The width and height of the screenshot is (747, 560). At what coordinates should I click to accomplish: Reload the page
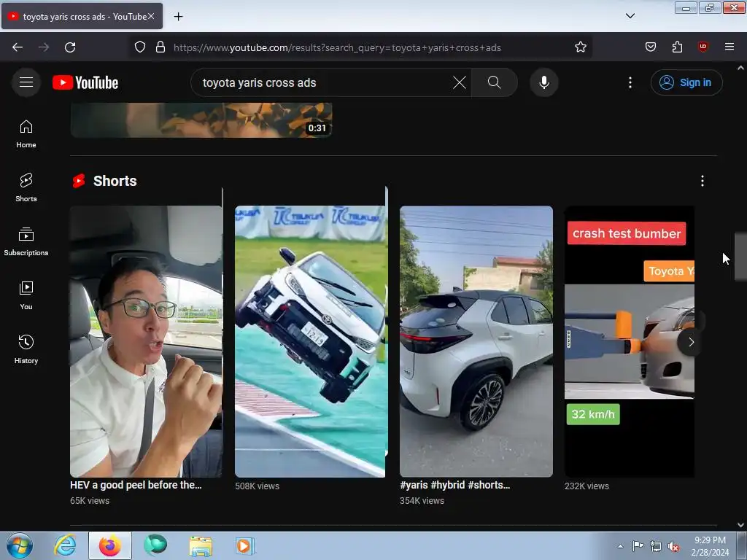coord(70,47)
